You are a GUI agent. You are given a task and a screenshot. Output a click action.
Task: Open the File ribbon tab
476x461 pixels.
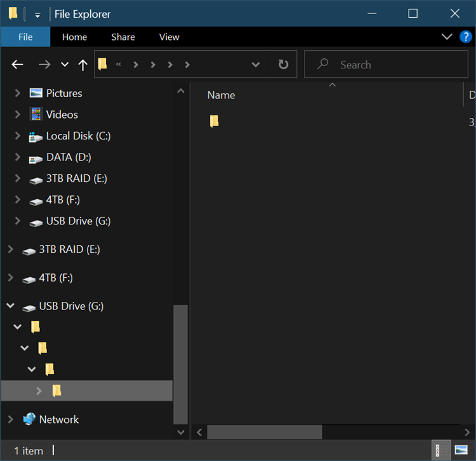tap(25, 37)
